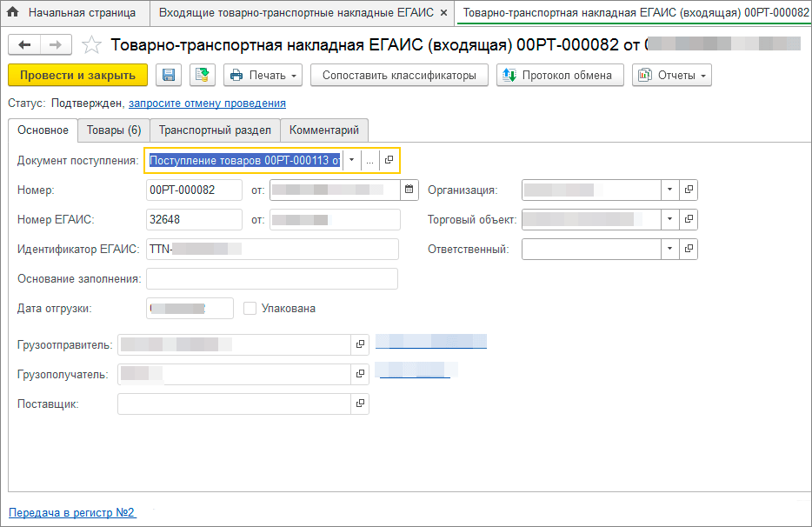The image size is (812, 527).
Task: Click the post document icon next to save
Action: pos(203,75)
